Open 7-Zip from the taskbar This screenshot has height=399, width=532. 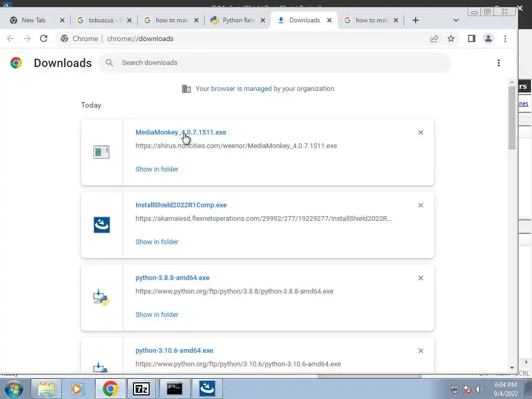pyautogui.click(x=141, y=389)
